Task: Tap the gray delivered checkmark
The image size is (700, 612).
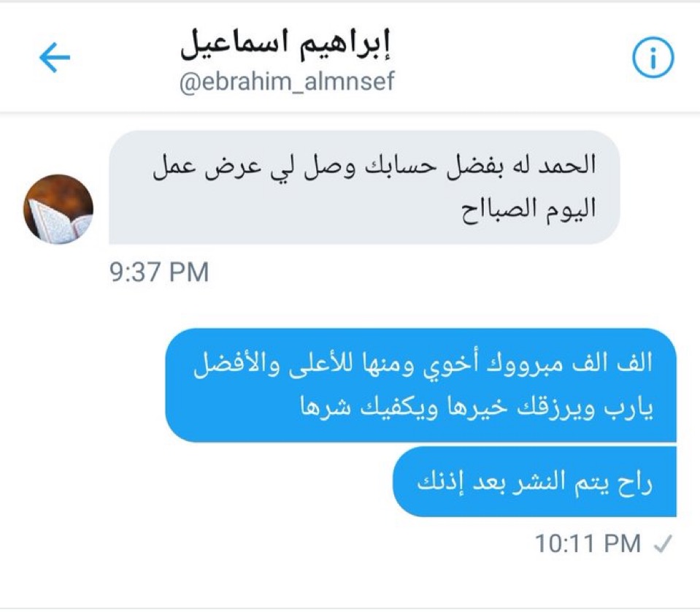Action: (663, 543)
